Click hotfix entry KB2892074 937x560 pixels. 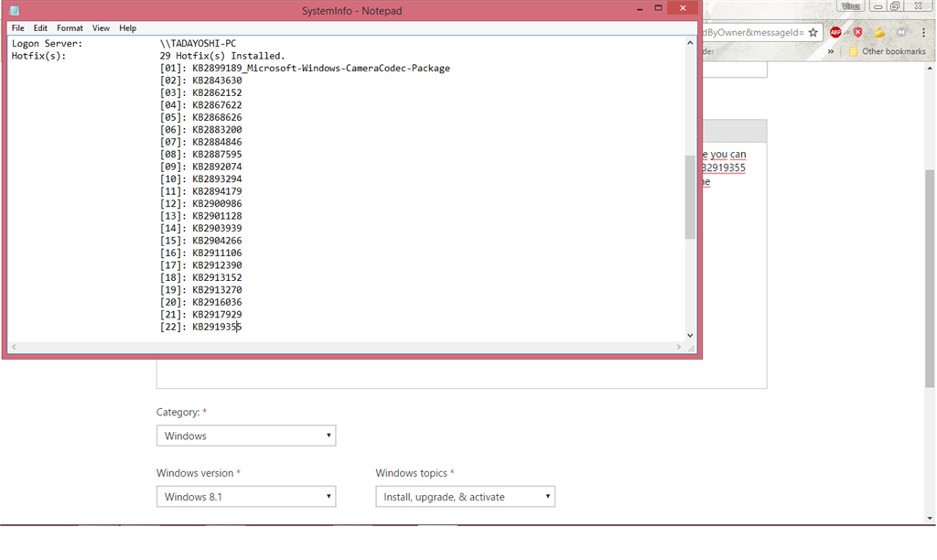(x=217, y=167)
